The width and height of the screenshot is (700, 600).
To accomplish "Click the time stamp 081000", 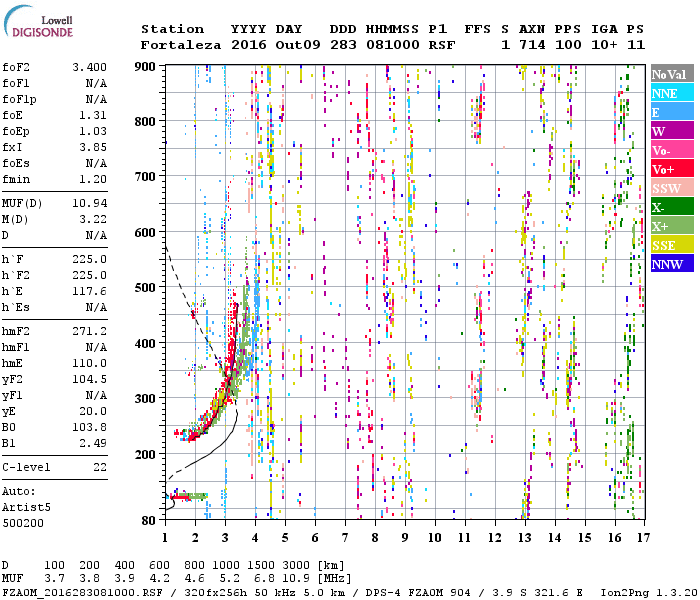I will [393, 45].
